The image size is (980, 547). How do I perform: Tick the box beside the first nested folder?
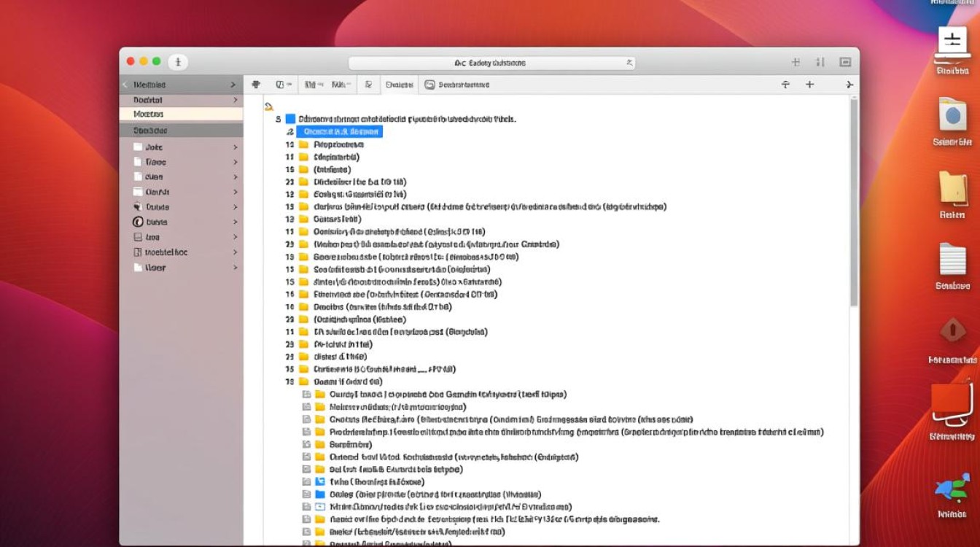(307, 395)
